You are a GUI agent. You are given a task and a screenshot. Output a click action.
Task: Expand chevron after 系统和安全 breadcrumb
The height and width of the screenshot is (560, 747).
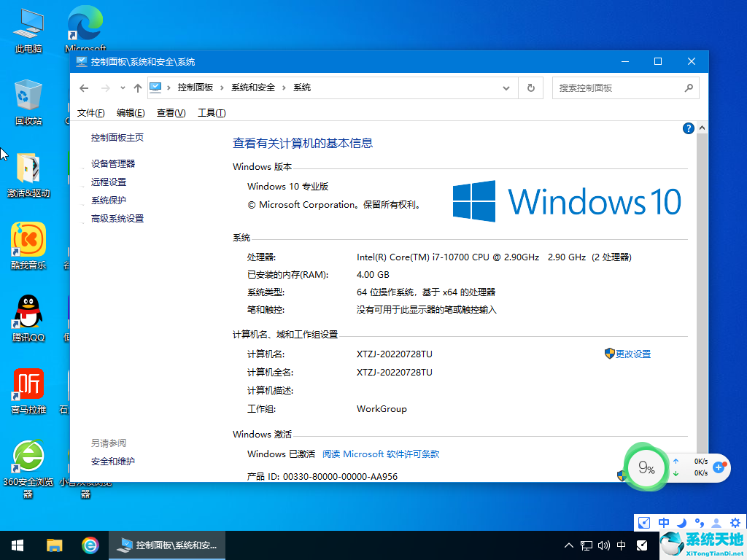(284, 87)
